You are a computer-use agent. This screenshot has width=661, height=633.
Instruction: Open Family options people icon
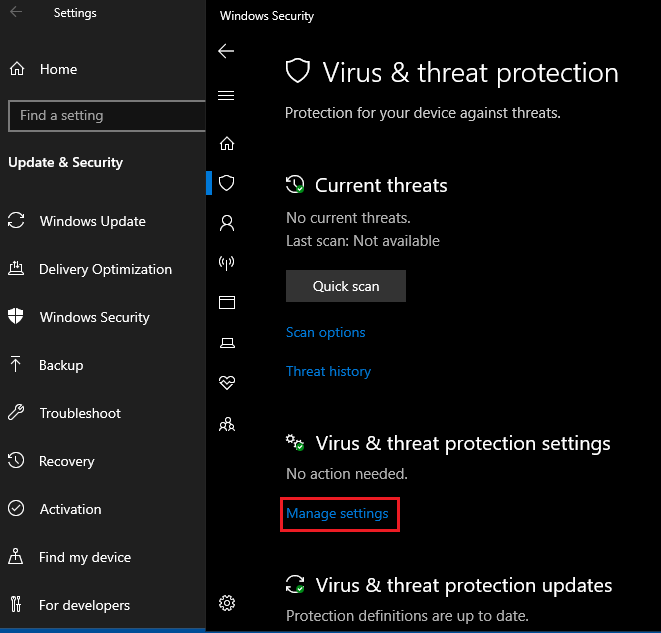coord(227,424)
